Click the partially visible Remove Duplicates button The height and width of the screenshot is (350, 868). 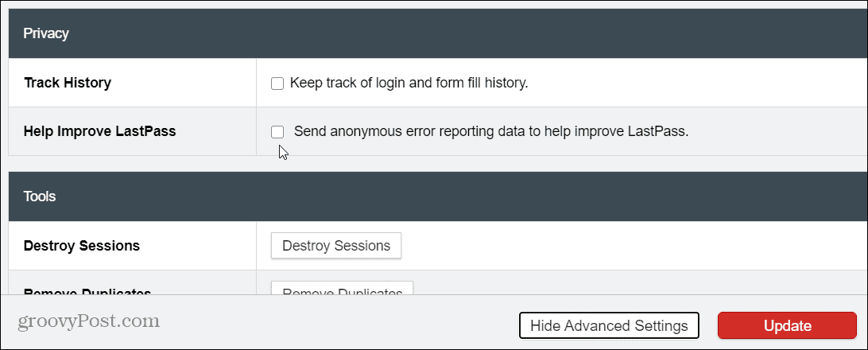coord(342,288)
